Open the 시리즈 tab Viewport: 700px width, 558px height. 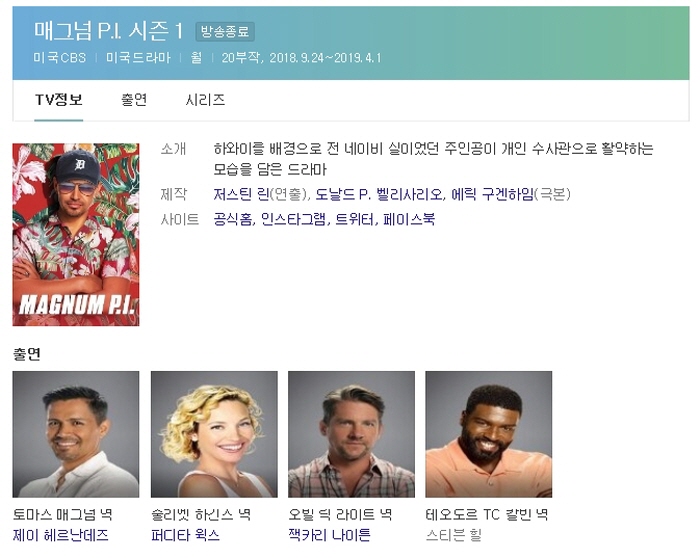(x=205, y=100)
